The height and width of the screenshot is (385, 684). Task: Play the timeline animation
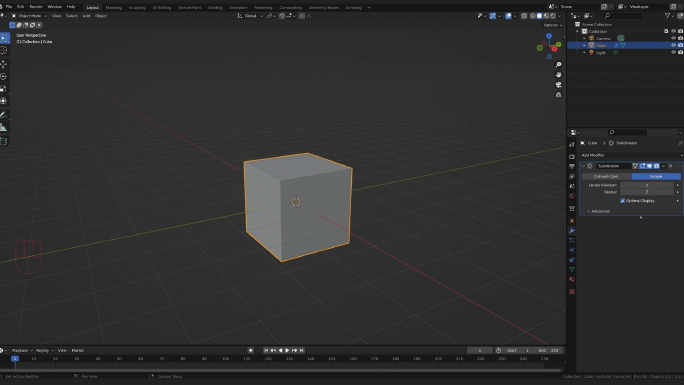(287, 351)
